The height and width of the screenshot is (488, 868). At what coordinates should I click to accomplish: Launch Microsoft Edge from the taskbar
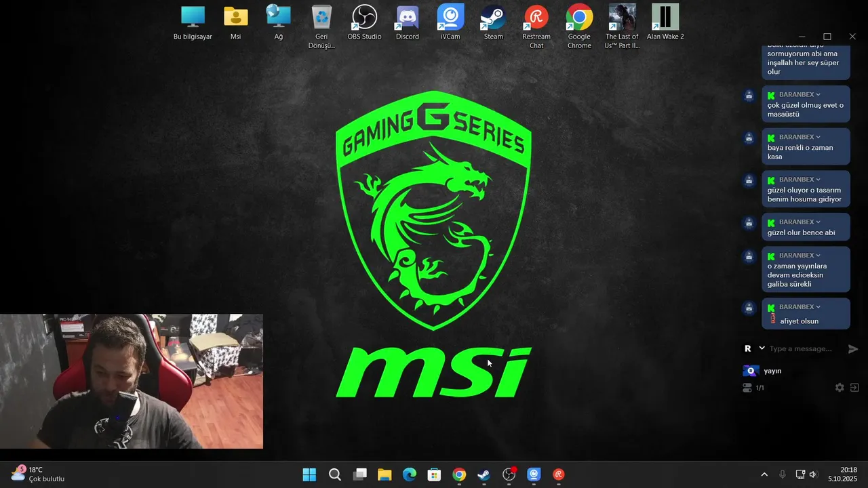coord(409,474)
